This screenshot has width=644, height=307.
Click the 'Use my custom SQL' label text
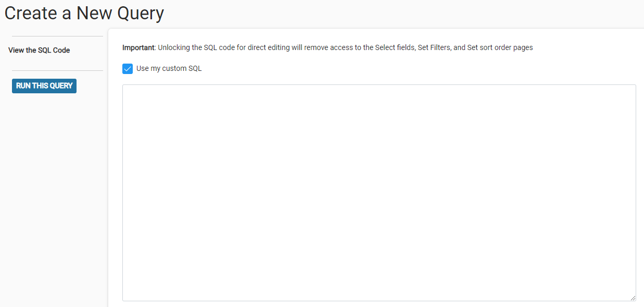[x=169, y=69]
